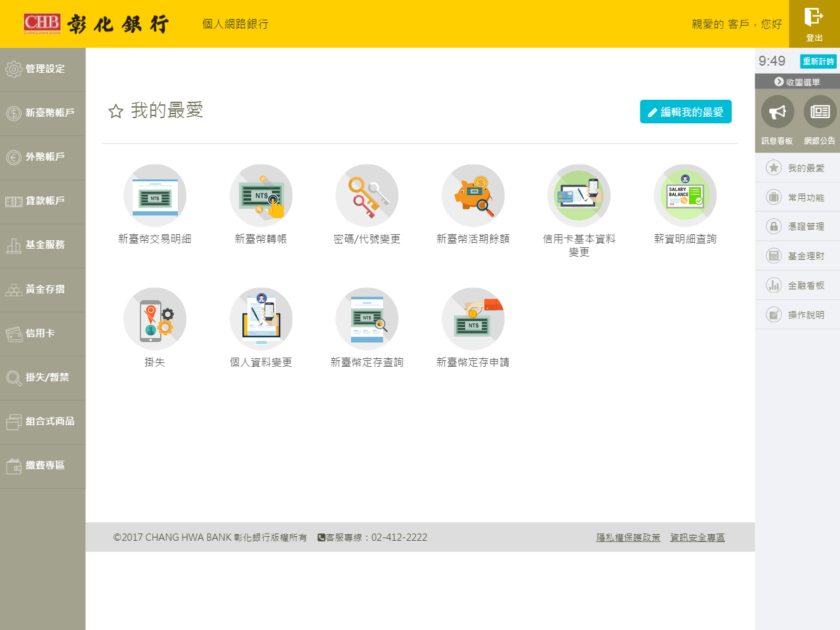The width and height of the screenshot is (840, 630).
Task: Click the 薪資明細查詢 salary icon
Action: coord(685,196)
